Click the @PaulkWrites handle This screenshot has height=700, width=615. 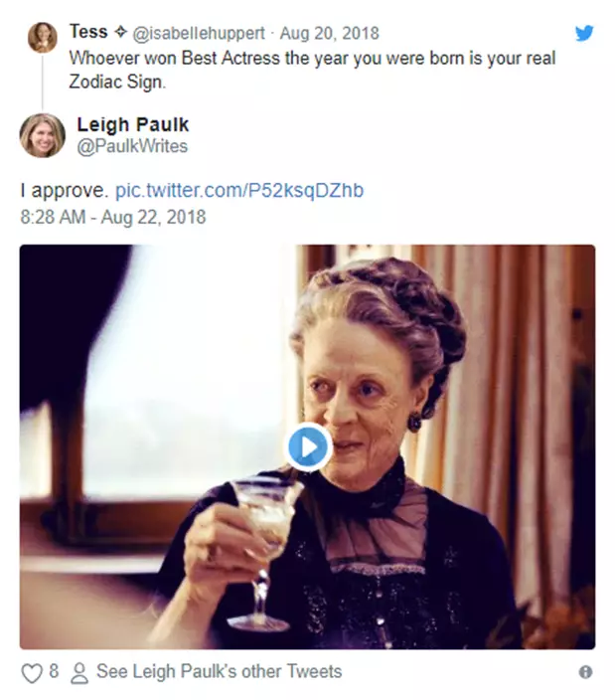[132, 146]
